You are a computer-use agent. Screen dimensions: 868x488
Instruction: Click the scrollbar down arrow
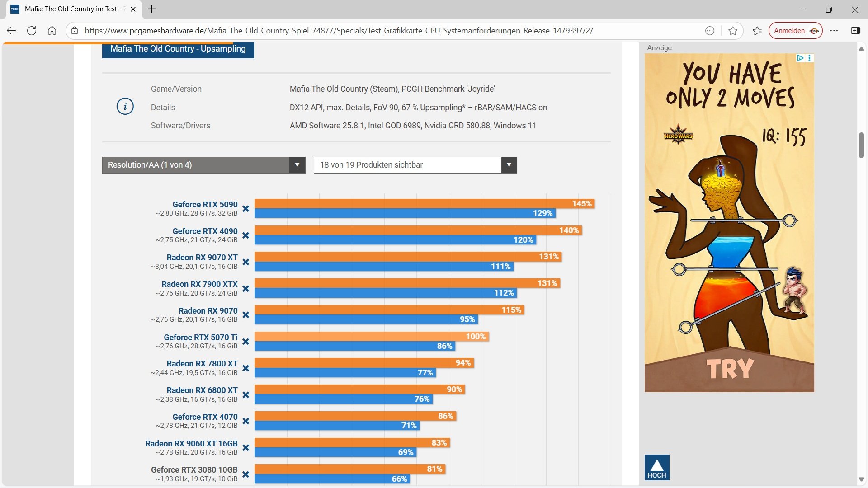tap(861, 479)
